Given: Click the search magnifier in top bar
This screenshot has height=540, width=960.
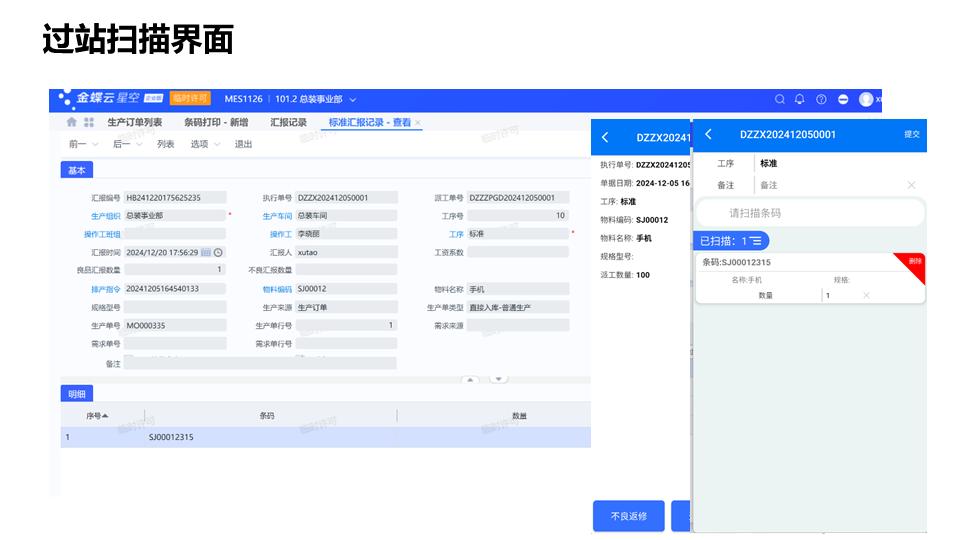Looking at the screenshot, I should (x=780, y=99).
